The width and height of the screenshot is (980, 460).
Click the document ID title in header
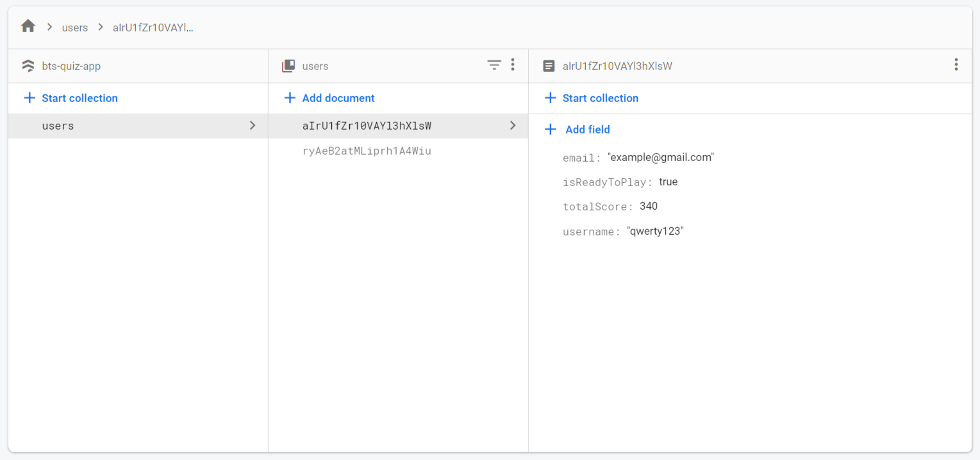point(617,66)
